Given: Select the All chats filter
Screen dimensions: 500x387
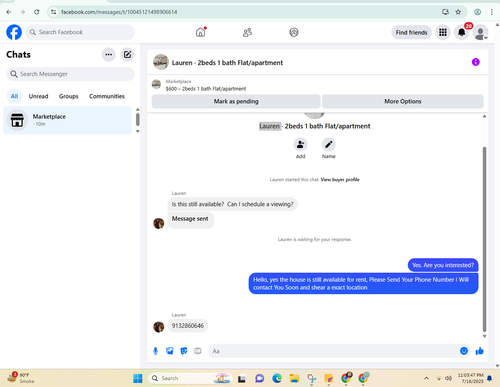Looking at the screenshot, I should (x=14, y=96).
